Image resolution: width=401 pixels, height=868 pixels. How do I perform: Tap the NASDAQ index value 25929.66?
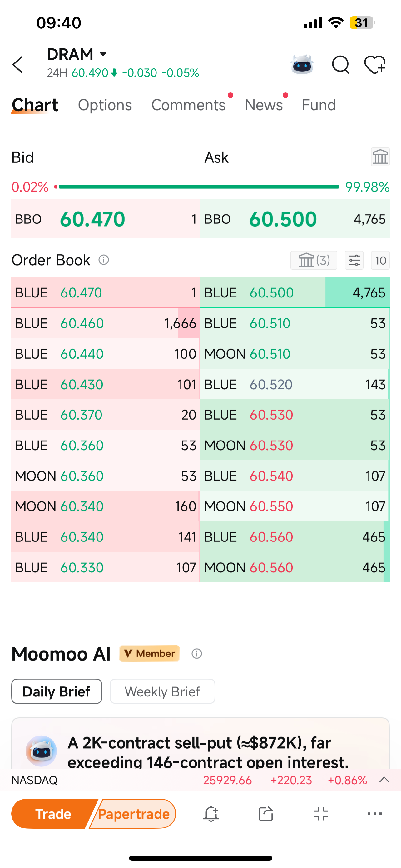(228, 780)
